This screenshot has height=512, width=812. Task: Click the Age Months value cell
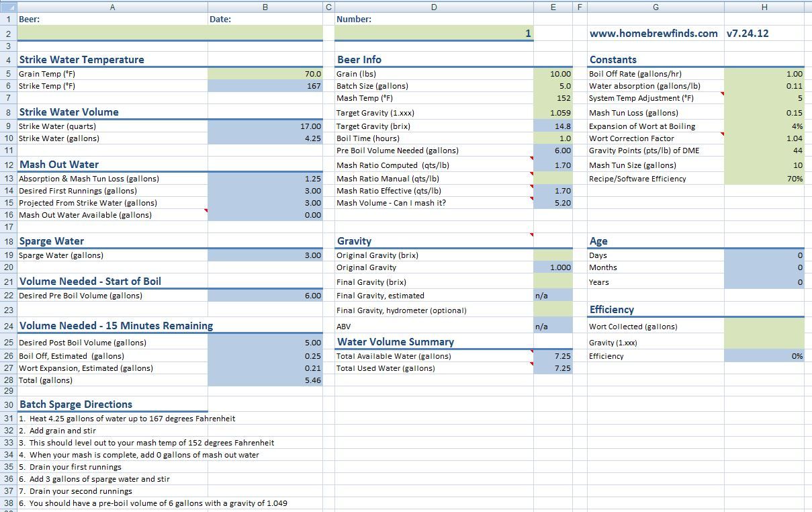tap(764, 267)
